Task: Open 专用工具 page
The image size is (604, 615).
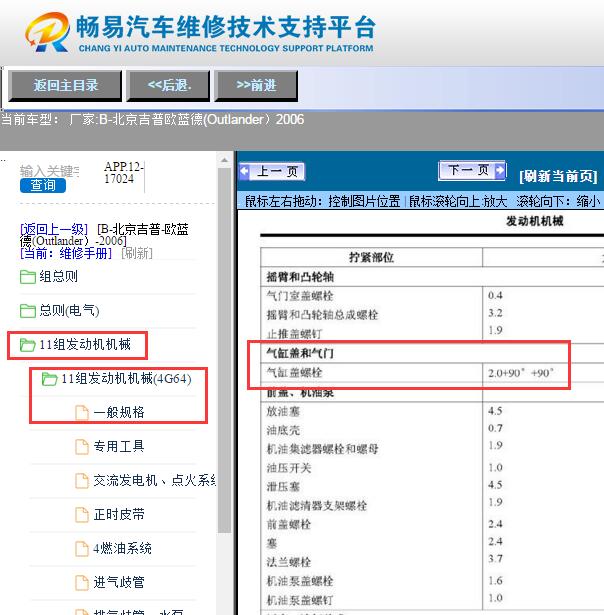Action: 119,446
